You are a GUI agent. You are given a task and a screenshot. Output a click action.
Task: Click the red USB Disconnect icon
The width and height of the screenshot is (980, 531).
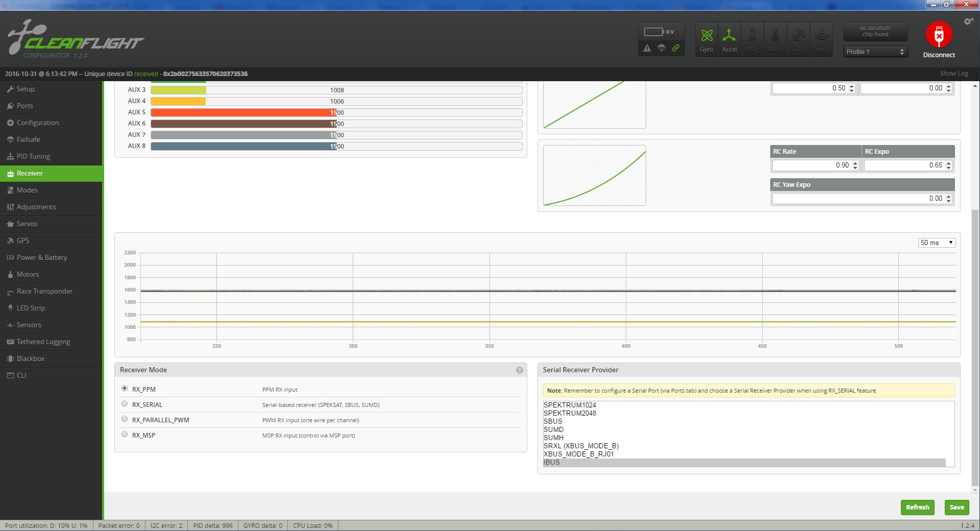coord(939,35)
